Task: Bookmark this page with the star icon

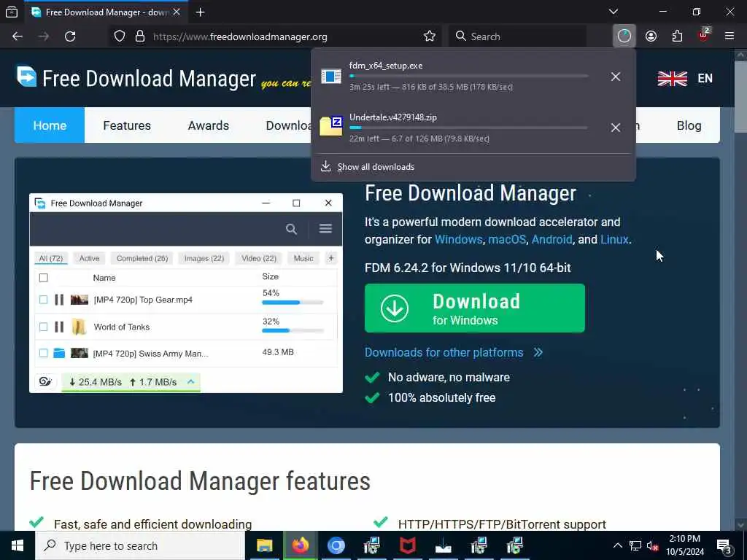Action: tap(429, 36)
